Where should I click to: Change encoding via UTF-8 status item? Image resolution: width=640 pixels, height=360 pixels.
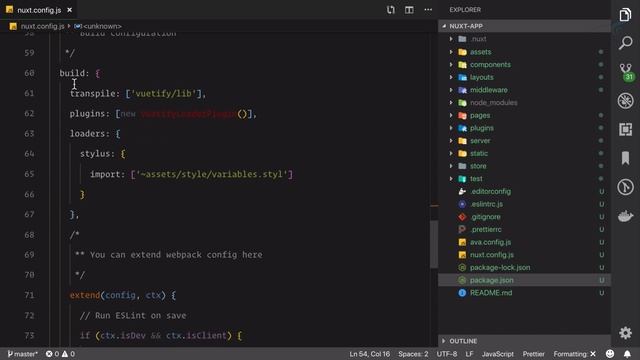(447, 354)
